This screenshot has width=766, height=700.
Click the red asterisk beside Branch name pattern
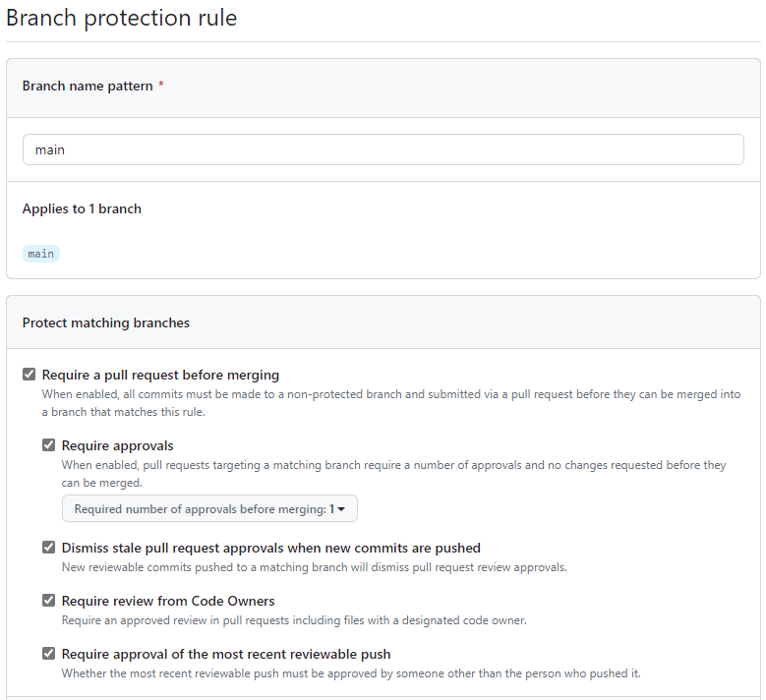click(161, 86)
